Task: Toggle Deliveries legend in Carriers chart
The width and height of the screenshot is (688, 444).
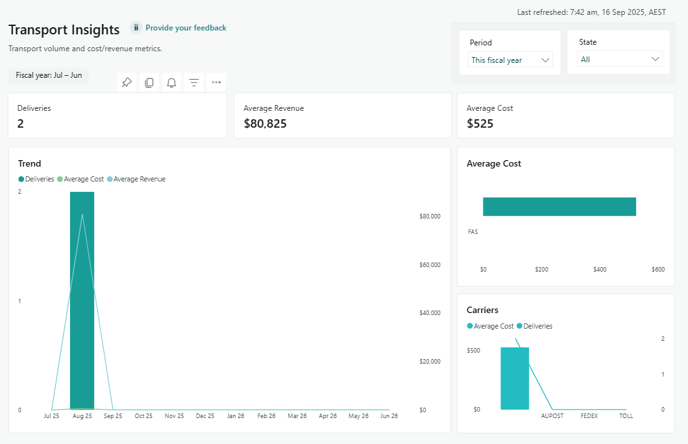Action: (535, 326)
